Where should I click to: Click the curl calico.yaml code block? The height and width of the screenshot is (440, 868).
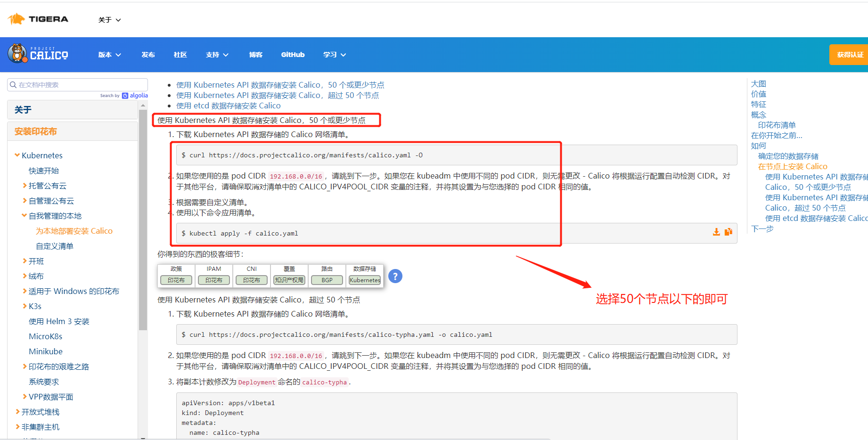click(x=457, y=155)
